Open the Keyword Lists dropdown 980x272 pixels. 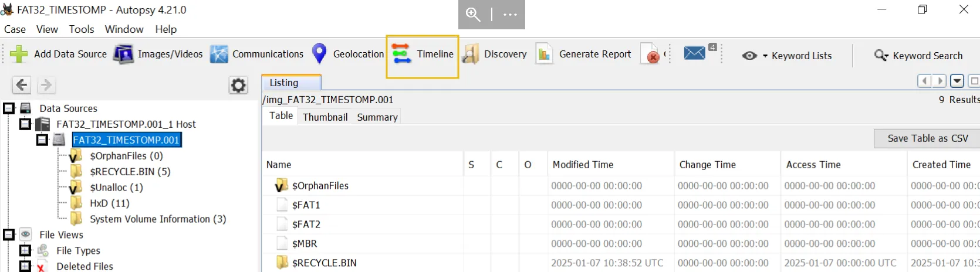(787, 56)
